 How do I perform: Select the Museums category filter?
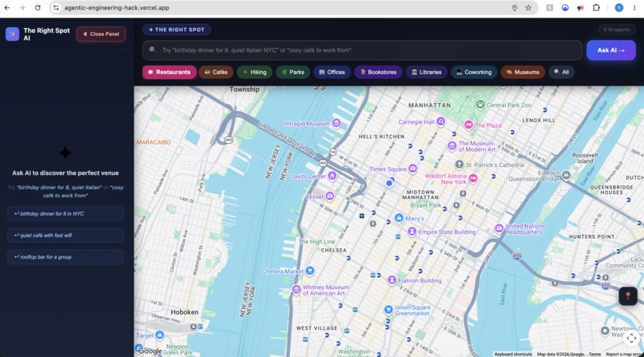pyautogui.click(x=523, y=72)
